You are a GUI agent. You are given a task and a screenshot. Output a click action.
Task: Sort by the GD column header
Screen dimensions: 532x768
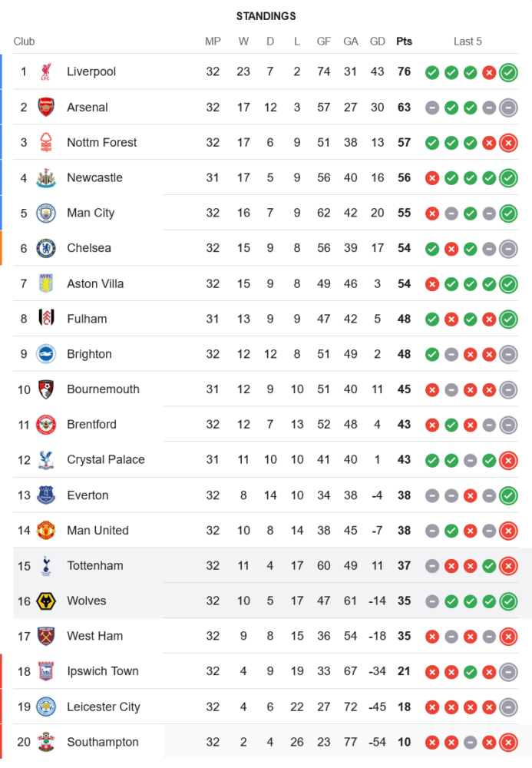(x=377, y=41)
